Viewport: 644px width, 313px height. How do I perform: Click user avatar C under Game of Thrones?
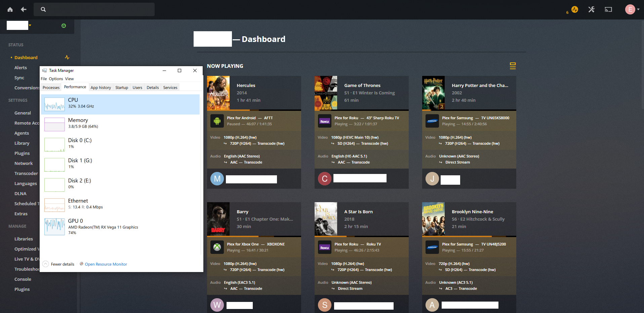pos(325,179)
